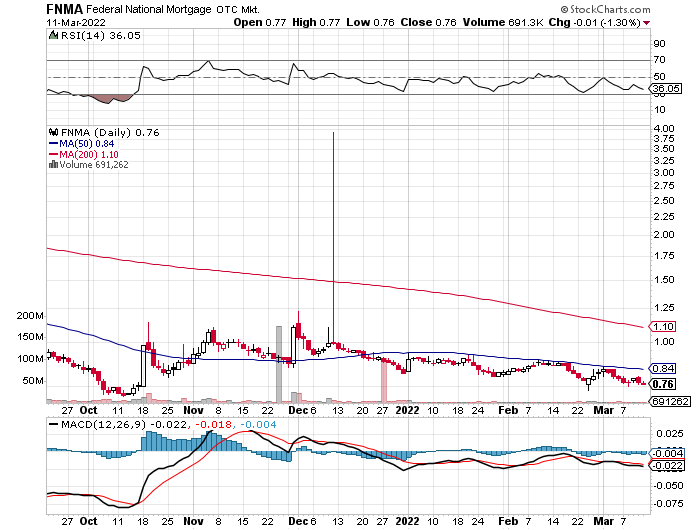This screenshot has height=530, width=700.
Task: Click the MA(200) price tag 1.10
Action: 663,326
